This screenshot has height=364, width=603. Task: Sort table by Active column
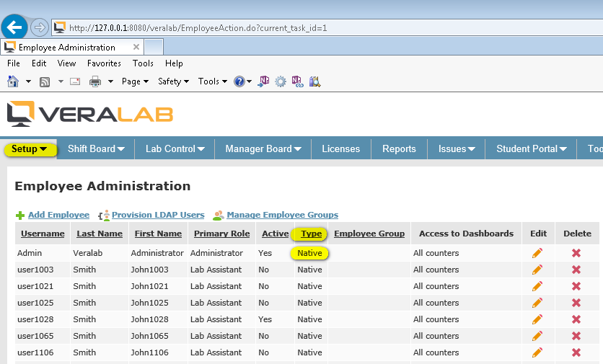(276, 234)
